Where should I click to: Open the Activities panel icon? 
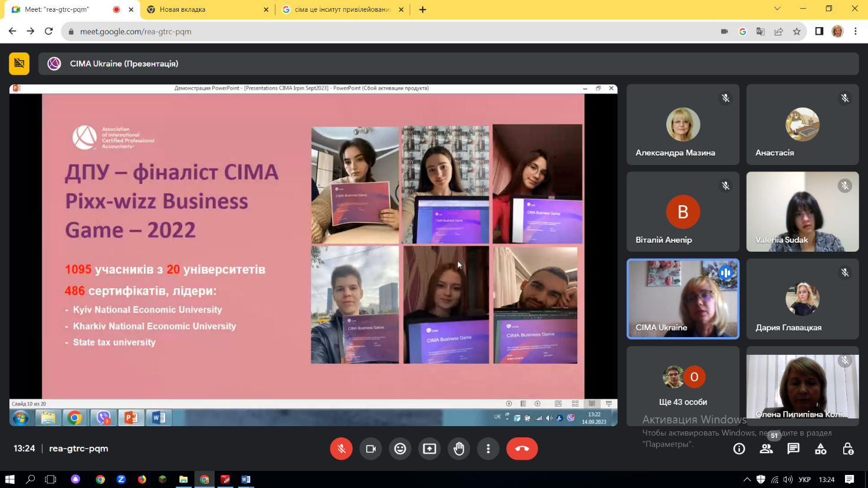(820, 449)
